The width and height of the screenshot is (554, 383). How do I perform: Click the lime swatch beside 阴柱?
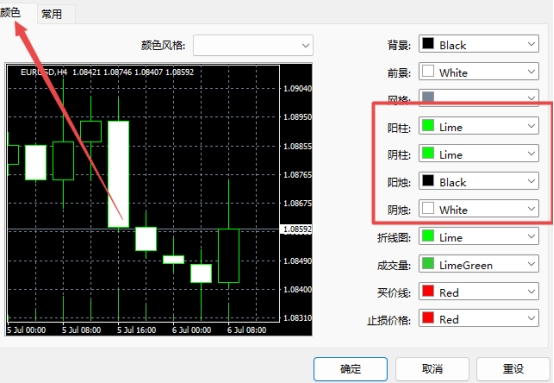point(428,153)
